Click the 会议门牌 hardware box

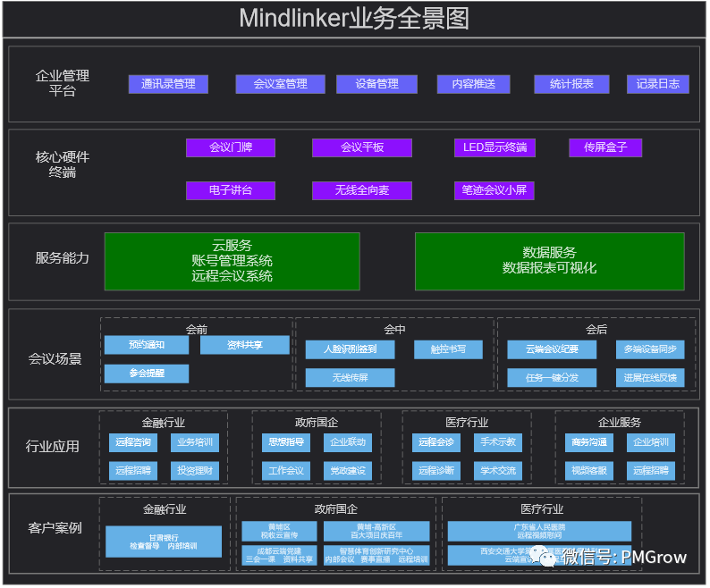[231, 147]
